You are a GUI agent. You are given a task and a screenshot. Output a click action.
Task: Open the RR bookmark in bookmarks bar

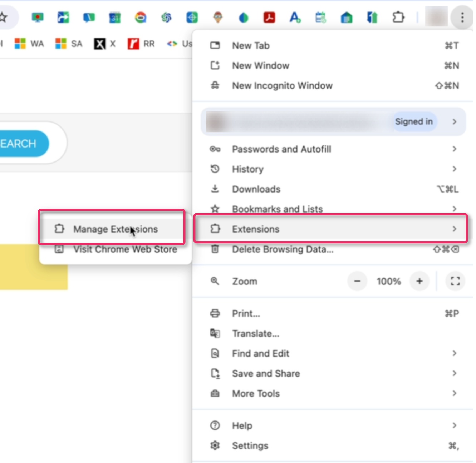click(x=141, y=44)
